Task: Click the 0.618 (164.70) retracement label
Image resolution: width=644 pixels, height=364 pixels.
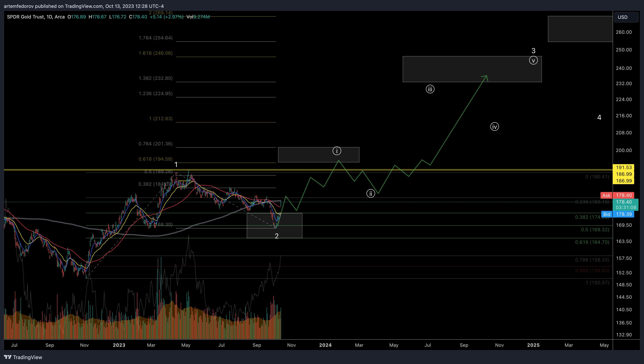Action: [x=592, y=242]
